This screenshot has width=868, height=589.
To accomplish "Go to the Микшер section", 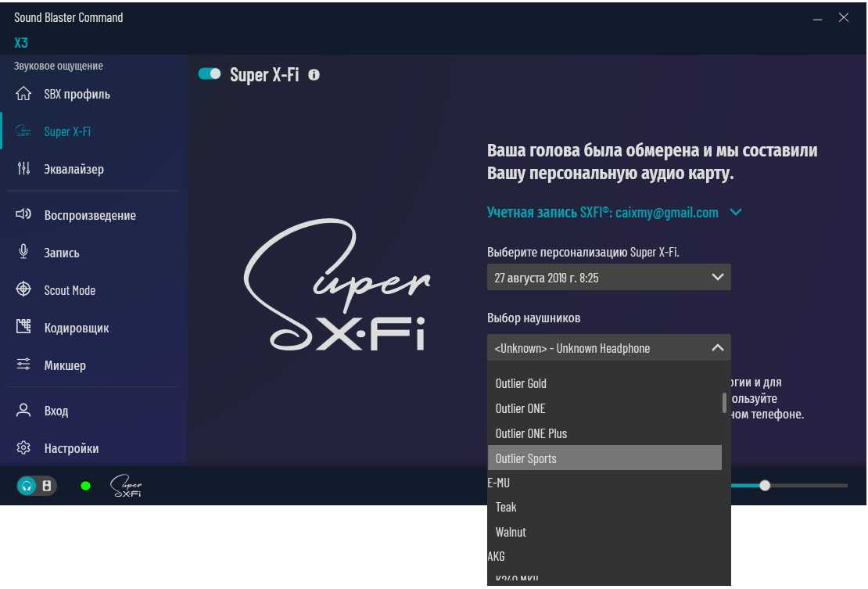I will coord(65,365).
